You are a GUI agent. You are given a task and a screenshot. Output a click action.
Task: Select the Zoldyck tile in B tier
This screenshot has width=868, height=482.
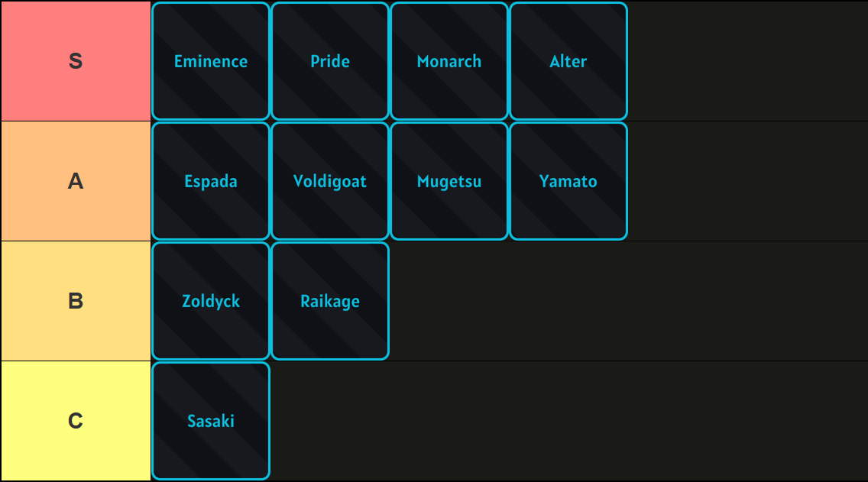(x=210, y=300)
